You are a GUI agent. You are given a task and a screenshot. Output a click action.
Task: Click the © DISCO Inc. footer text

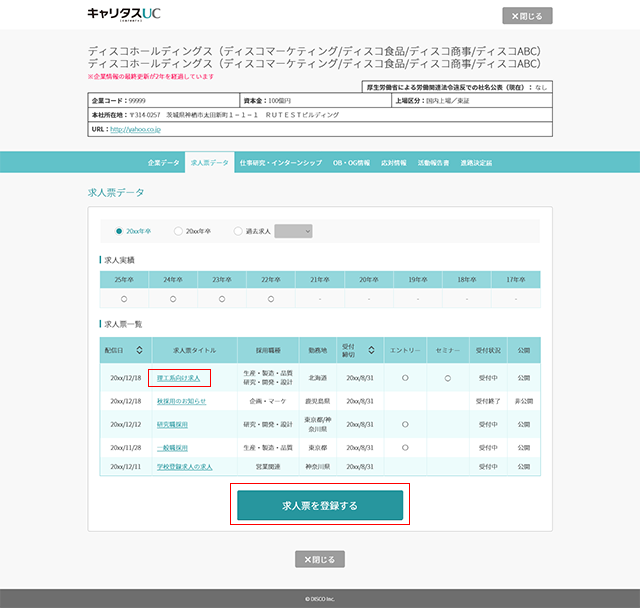320,599
